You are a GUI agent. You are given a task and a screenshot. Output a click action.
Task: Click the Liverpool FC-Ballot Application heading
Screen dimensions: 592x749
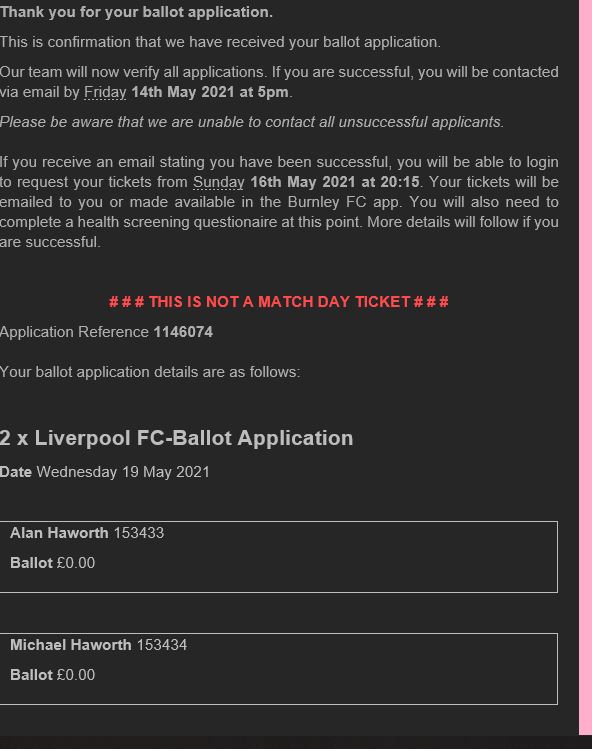click(176, 438)
